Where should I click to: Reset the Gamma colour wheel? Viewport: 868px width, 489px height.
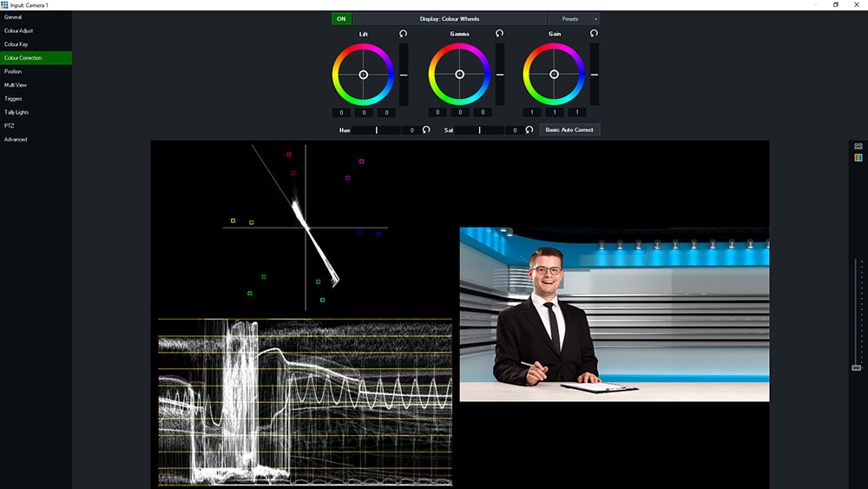tap(499, 33)
